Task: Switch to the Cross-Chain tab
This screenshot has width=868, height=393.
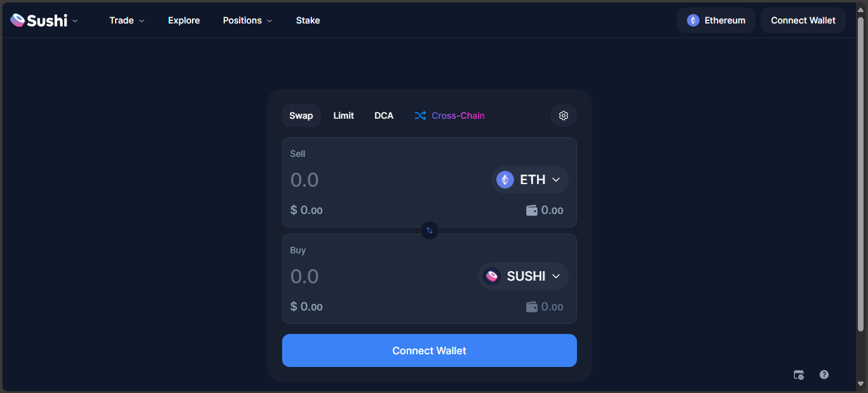Action: (450, 116)
